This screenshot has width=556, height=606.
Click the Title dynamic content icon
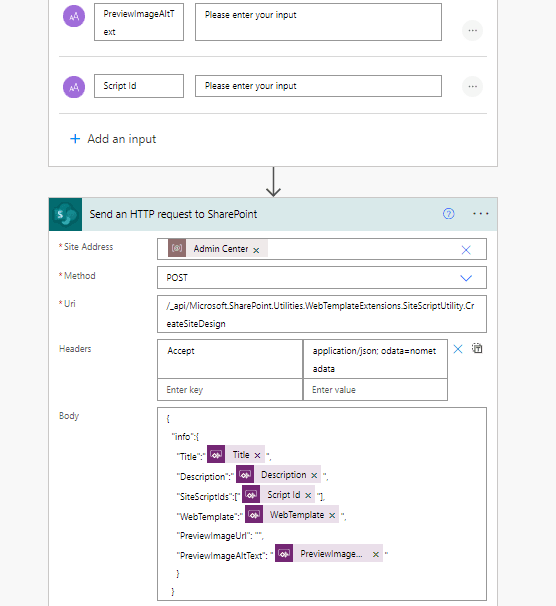point(216,455)
